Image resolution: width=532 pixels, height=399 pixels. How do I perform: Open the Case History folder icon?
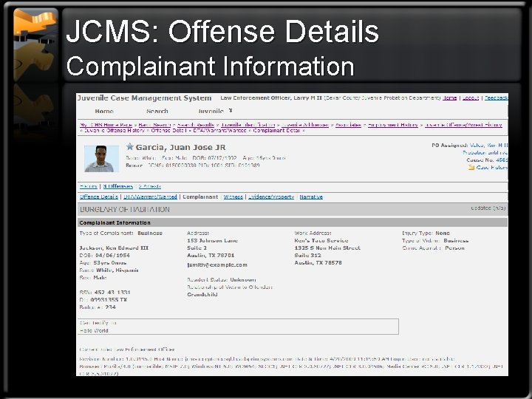pyautogui.click(x=471, y=167)
